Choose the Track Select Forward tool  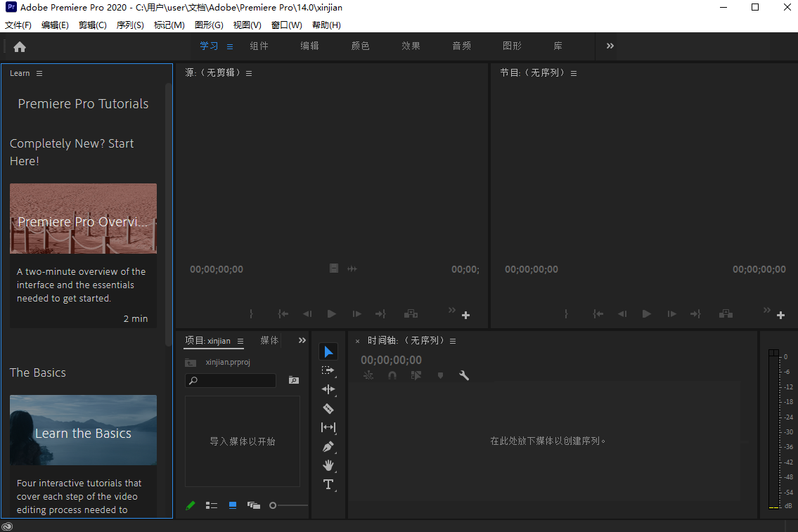[328, 370]
